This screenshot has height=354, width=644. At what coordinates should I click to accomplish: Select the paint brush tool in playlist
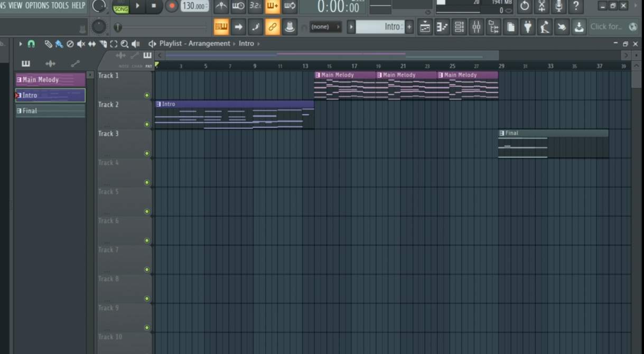tap(59, 44)
